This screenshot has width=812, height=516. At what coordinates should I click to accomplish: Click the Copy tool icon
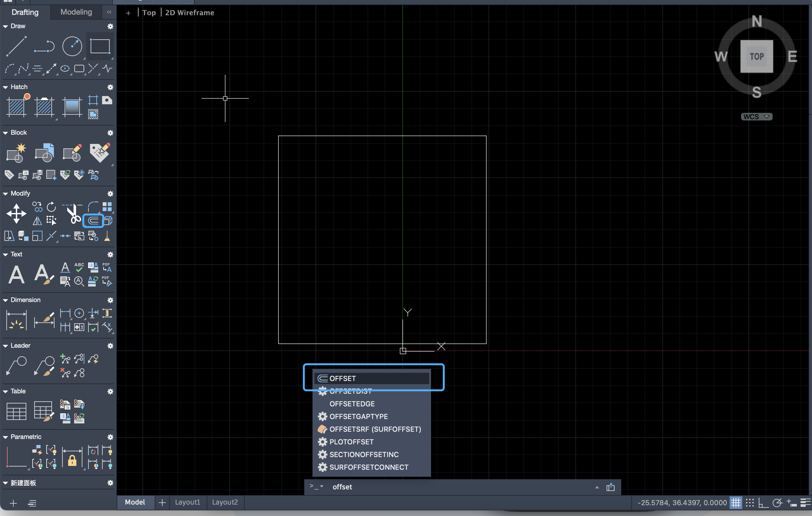tap(37, 206)
